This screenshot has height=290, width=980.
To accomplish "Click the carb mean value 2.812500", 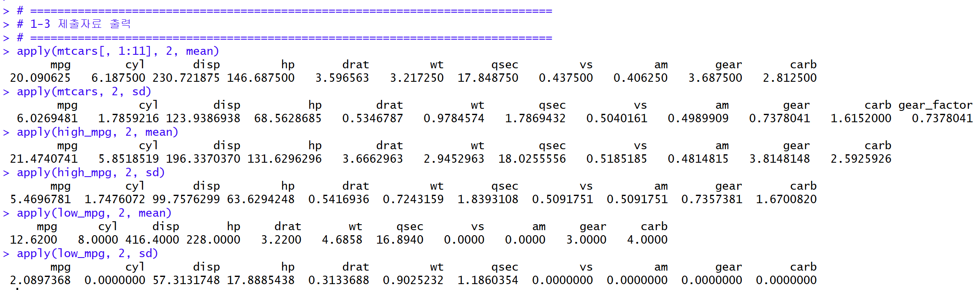I will click(x=790, y=78).
